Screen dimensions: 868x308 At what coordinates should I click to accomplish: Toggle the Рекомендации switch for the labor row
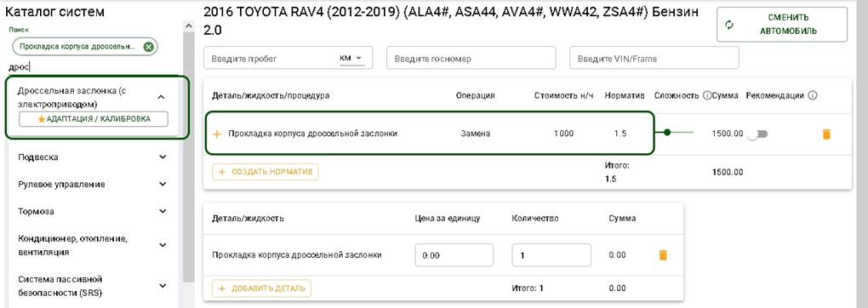click(x=758, y=134)
